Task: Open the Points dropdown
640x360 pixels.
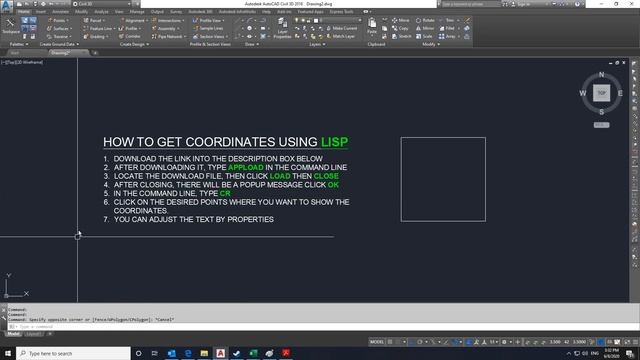Action: 58,20
